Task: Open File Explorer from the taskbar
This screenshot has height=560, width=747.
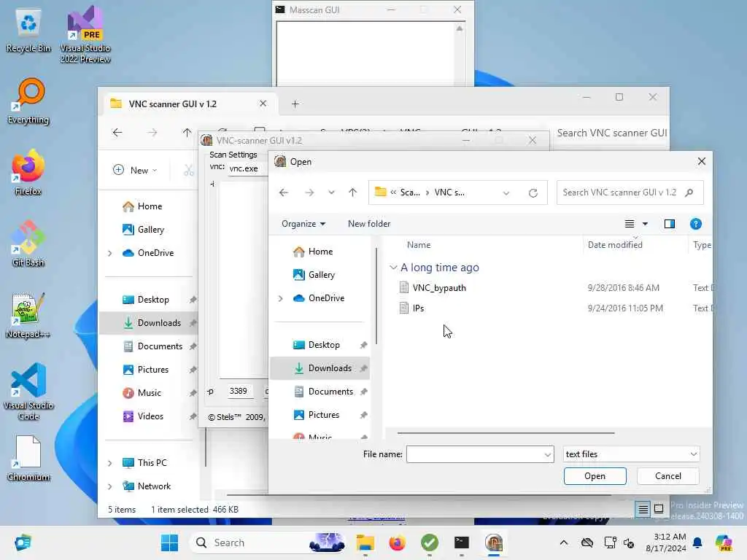Action: coord(365,542)
